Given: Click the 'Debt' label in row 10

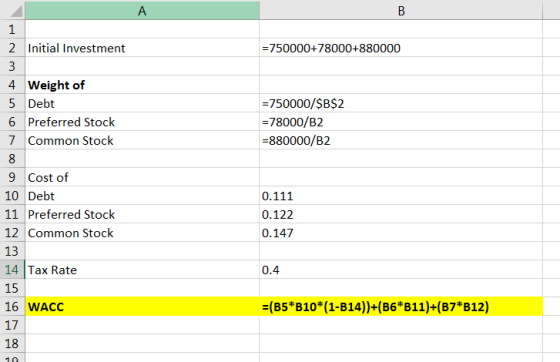Looking at the screenshot, I should tap(142, 196).
